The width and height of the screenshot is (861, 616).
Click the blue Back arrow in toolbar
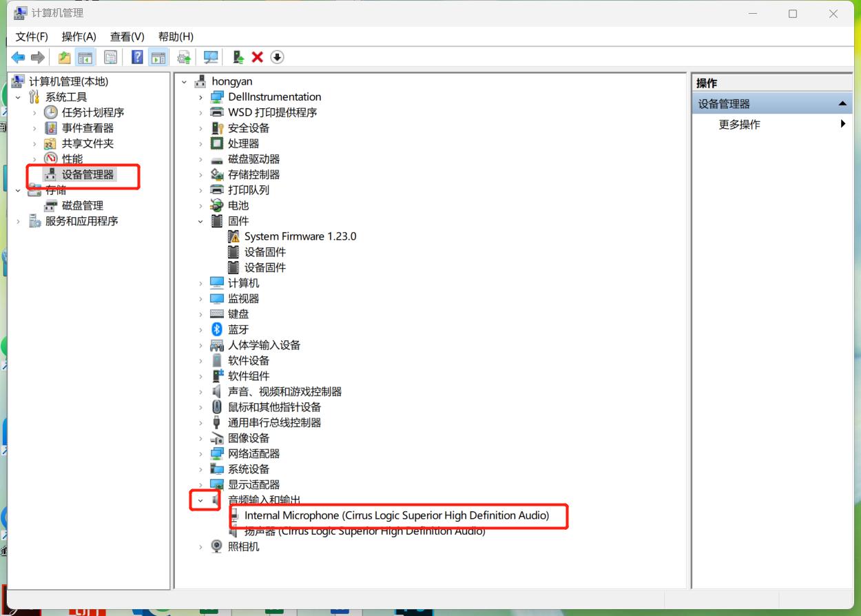pyautogui.click(x=18, y=57)
